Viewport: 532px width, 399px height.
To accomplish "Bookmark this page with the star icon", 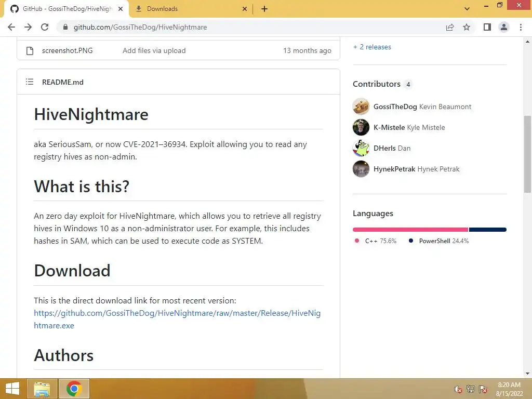I will 467,27.
